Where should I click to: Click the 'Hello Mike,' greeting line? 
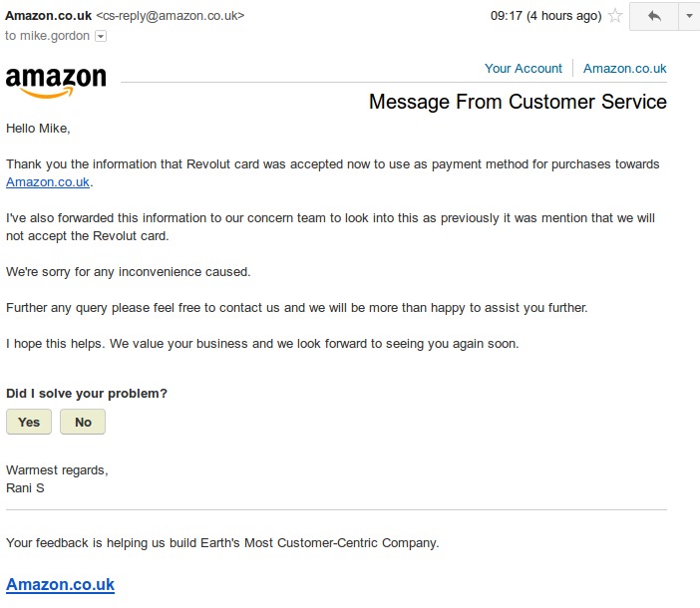[38, 128]
